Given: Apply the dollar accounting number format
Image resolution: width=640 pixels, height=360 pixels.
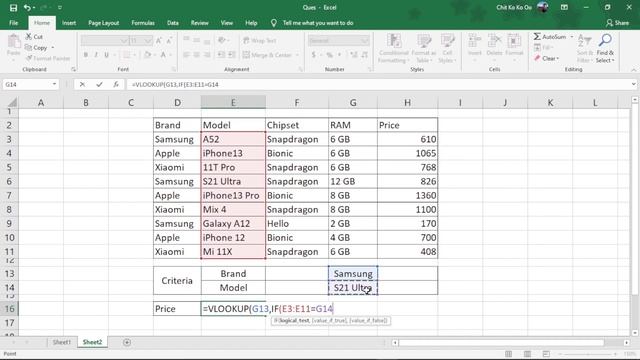Looking at the screenshot, I should pyautogui.click(x=313, y=55).
